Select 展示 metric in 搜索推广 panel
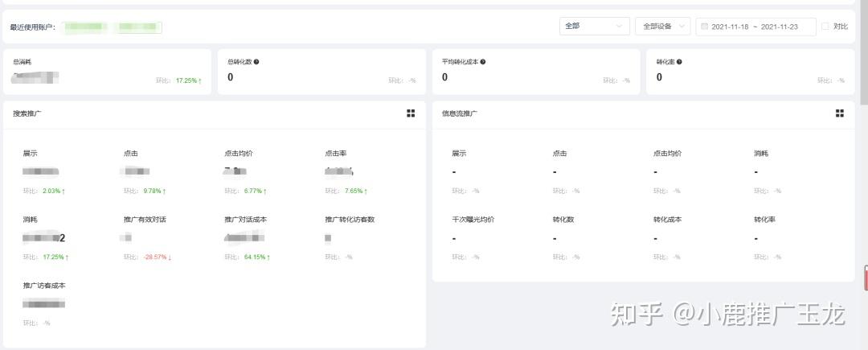 click(x=30, y=154)
